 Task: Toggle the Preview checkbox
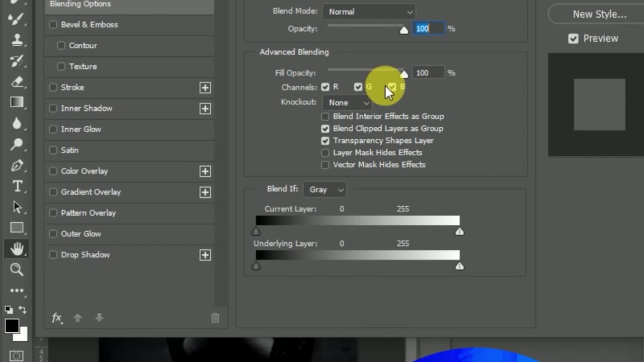click(573, 39)
